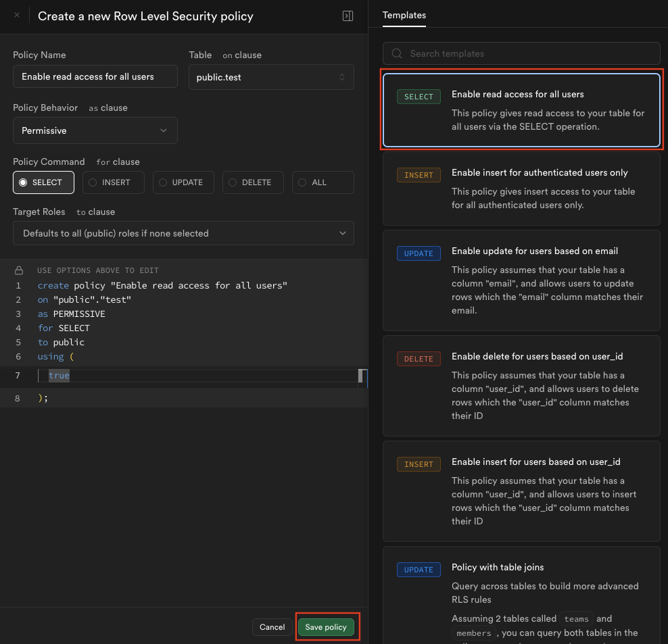
Task: Select the ALL policy command
Action: tap(323, 182)
